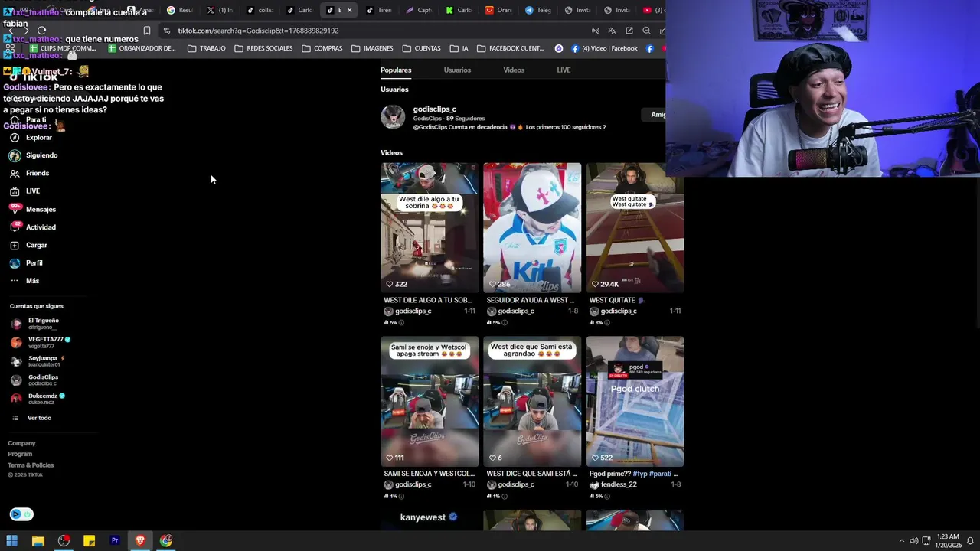The width and height of the screenshot is (980, 551).
Task: Click 'Pgod prime?? #fyp #parati' caption
Action: (634, 474)
